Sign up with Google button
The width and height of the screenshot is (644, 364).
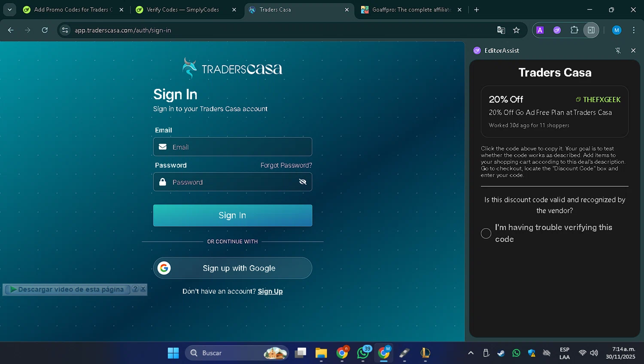pyautogui.click(x=233, y=268)
